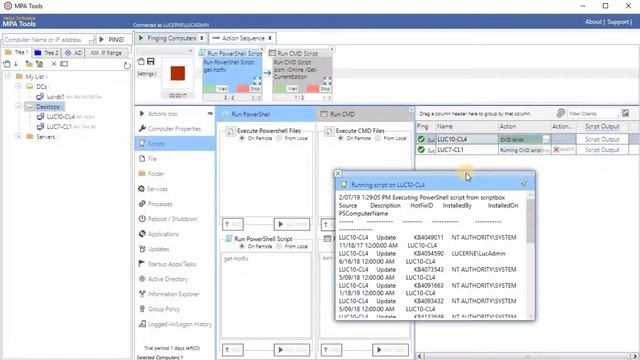Close the Pinging Computers tab
This screenshot has width=640, height=360.
point(202,38)
